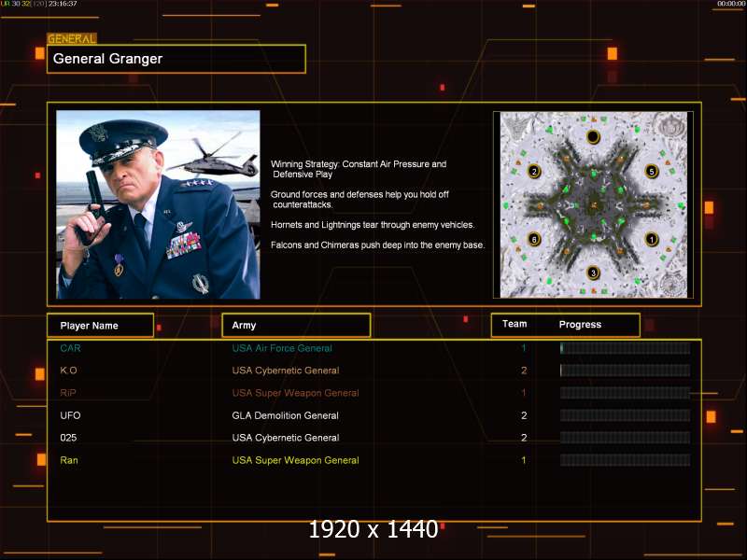Click Ran's 'USA Super Weapon General' army text
The height and width of the screenshot is (560, 747).
[x=295, y=460]
